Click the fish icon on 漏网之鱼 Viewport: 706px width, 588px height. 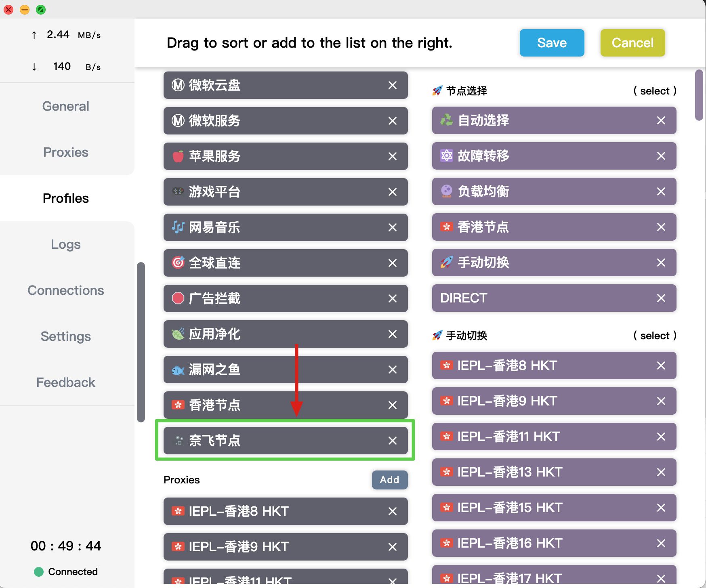pyautogui.click(x=178, y=370)
